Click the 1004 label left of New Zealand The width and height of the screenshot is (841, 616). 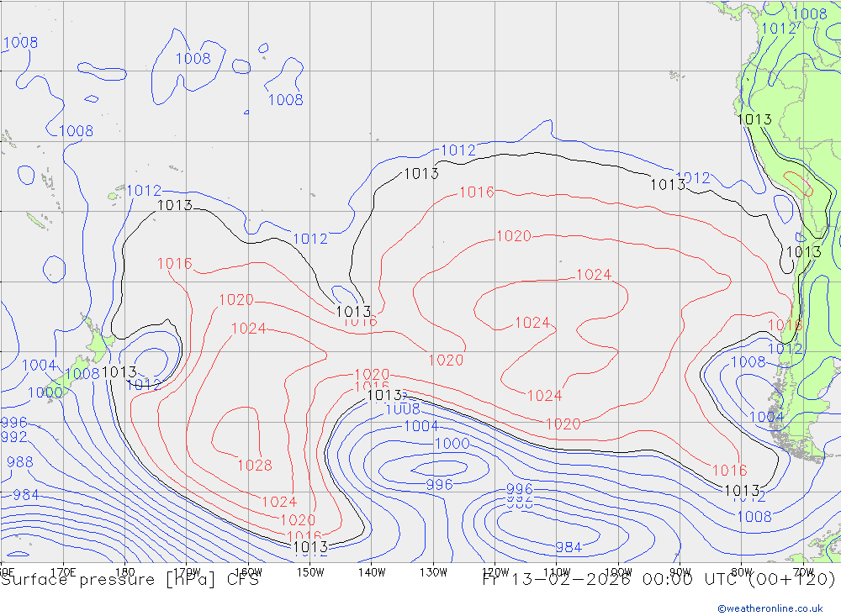(x=39, y=366)
